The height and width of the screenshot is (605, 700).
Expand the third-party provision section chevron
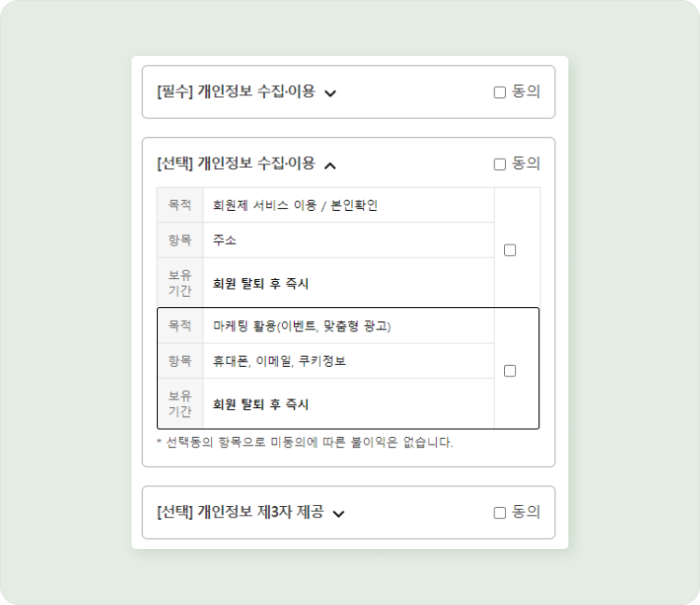[x=338, y=514]
